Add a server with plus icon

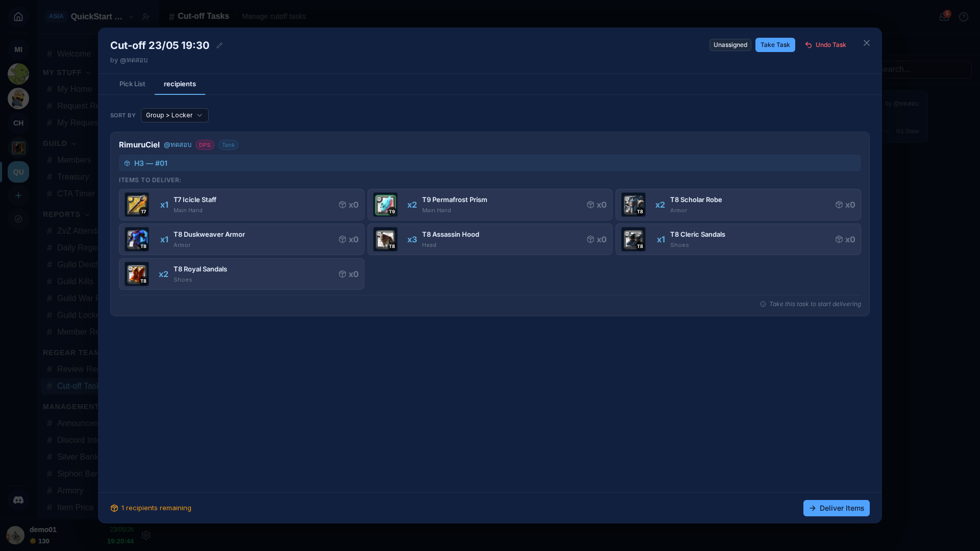click(x=18, y=195)
